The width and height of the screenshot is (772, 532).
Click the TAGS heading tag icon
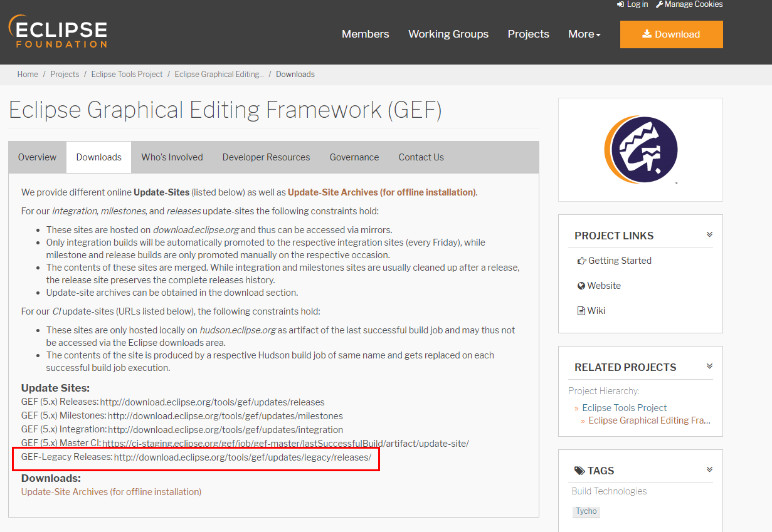pyautogui.click(x=579, y=471)
